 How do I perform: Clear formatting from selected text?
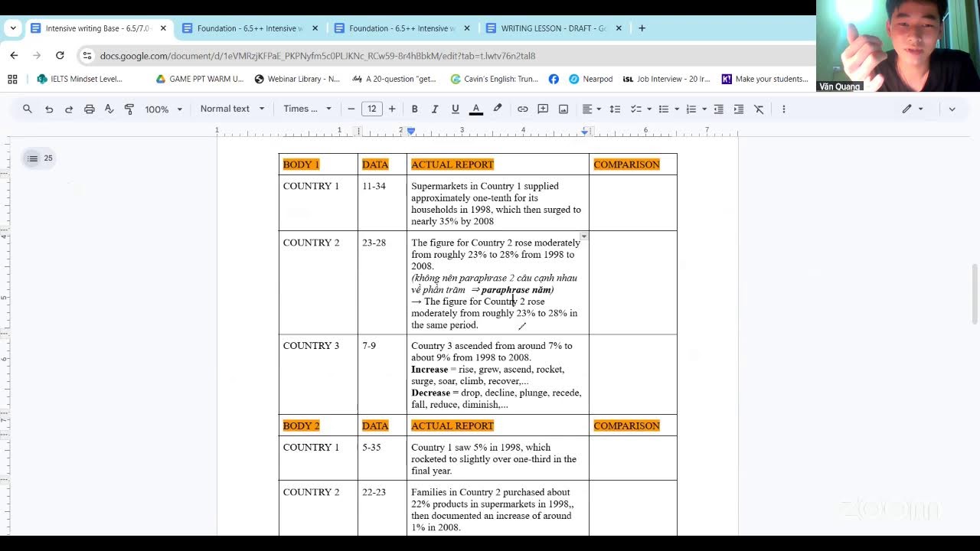pyautogui.click(x=759, y=109)
